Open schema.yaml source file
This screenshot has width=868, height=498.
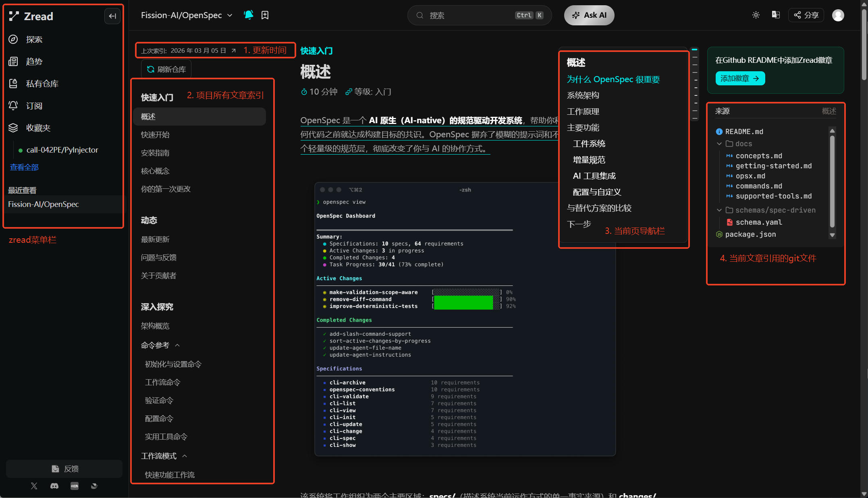coord(759,222)
